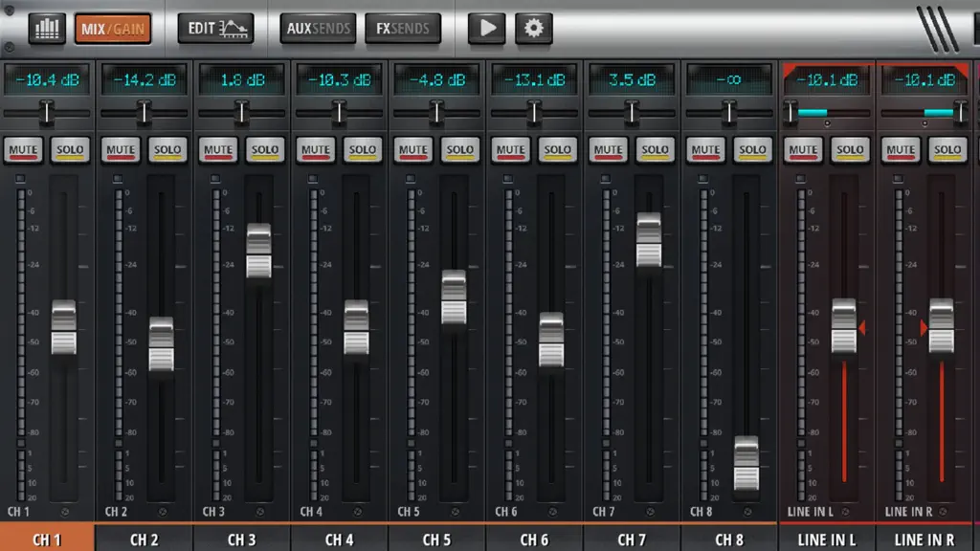Click the CH 7 volume fader knob
The image size is (980, 551).
649,240
